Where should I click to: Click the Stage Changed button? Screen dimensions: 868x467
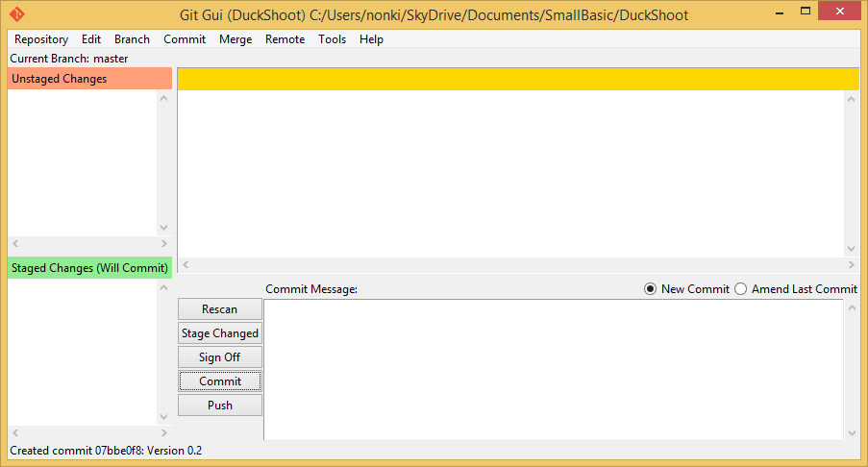coord(220,333)
